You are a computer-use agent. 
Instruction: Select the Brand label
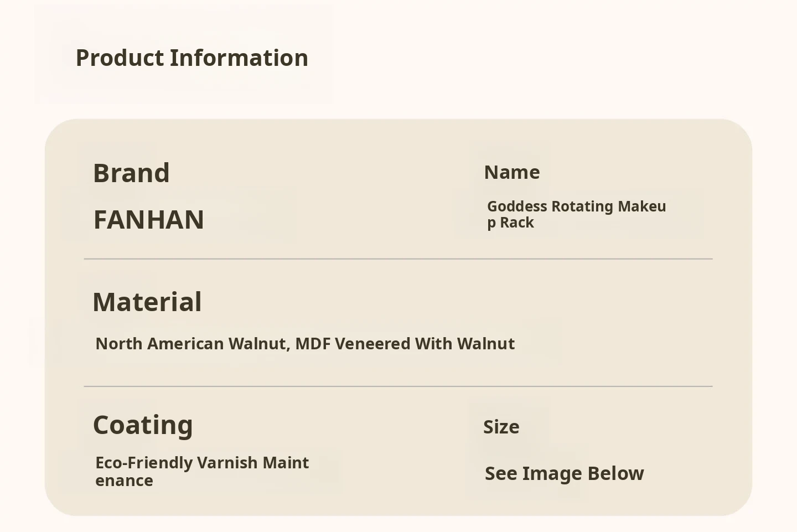coord(131,173)
